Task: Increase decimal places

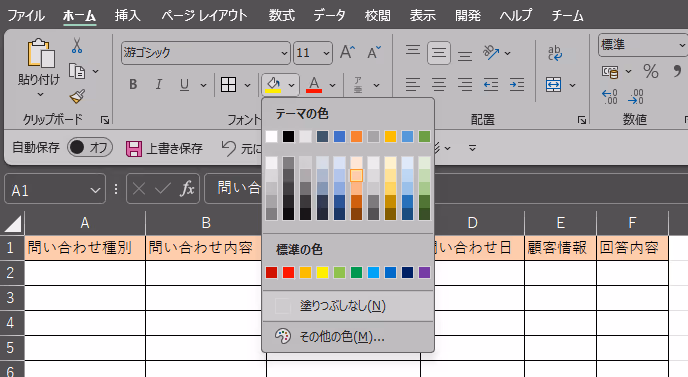Action: (609, 97)
